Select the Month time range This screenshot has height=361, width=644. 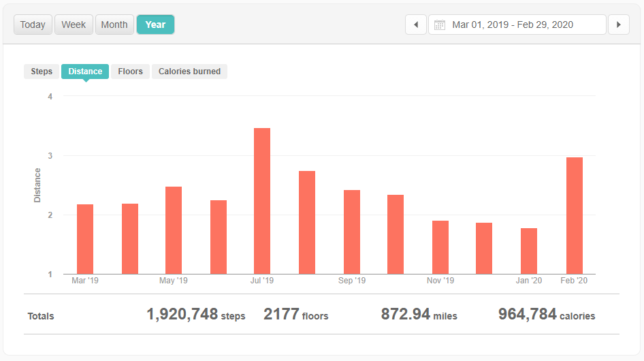pyautogui.click(x=114, y=25)
